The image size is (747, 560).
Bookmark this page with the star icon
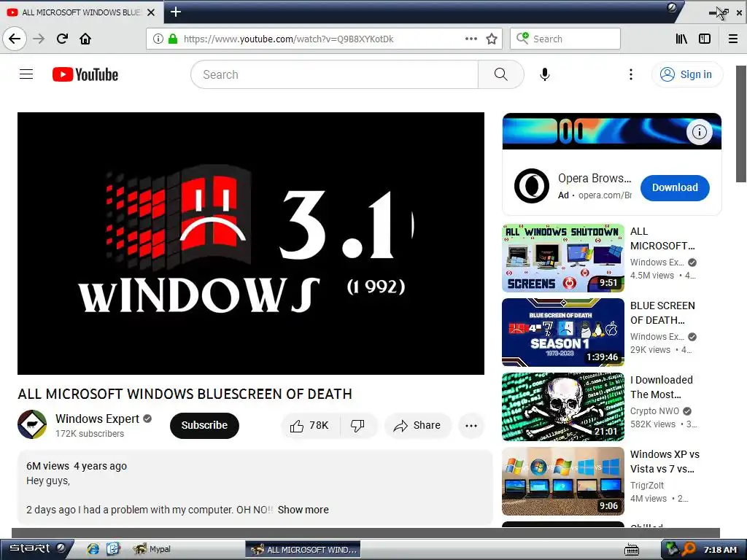(x=492, y=39)
